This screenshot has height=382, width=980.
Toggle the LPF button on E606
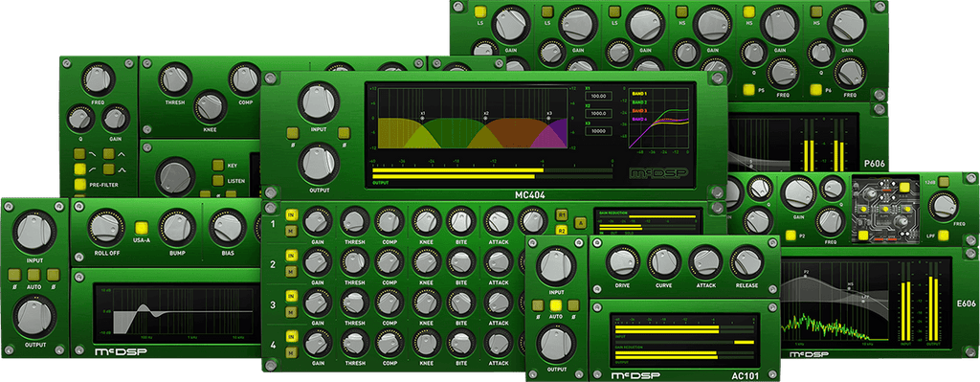coord(943,236)
